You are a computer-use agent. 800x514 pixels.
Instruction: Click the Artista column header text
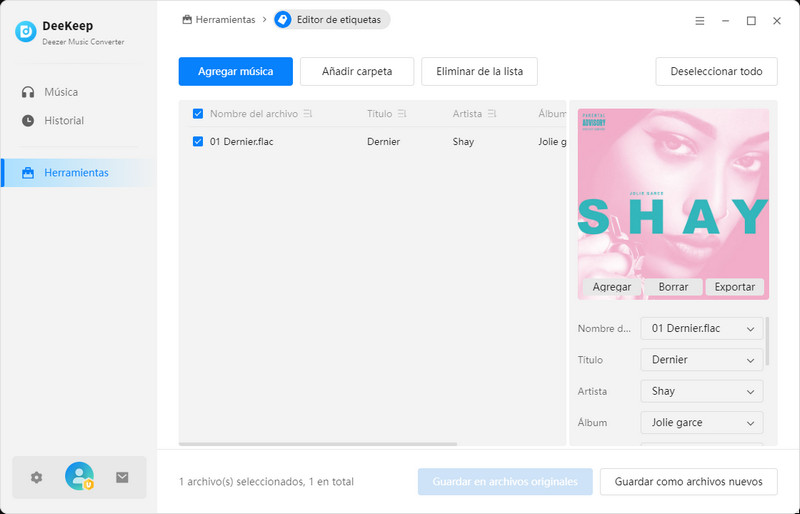[x=467, y=113]
